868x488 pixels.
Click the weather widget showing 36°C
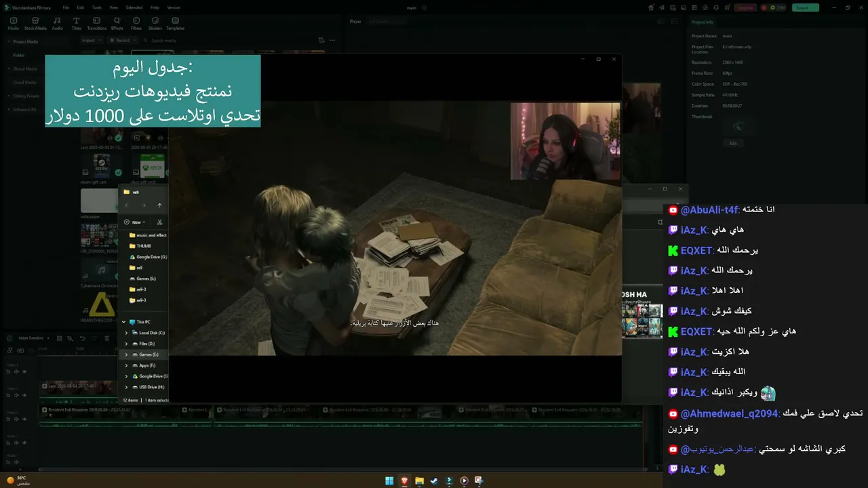(17, 480)
